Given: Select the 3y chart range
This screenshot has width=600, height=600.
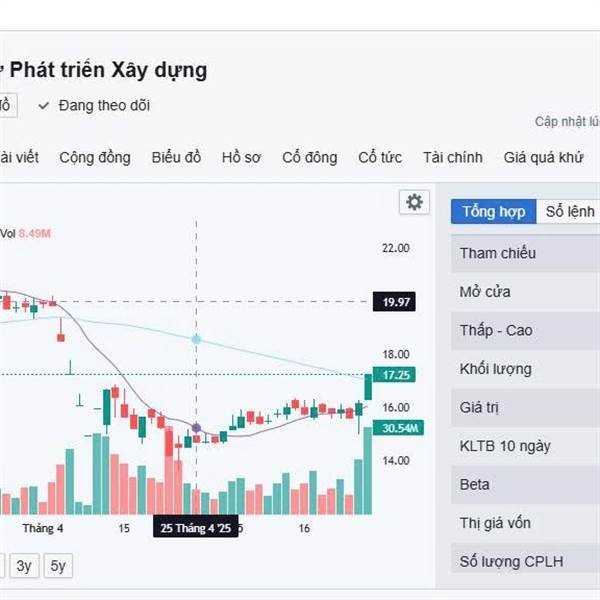Looking at the screenshot, I should point(24,566).
